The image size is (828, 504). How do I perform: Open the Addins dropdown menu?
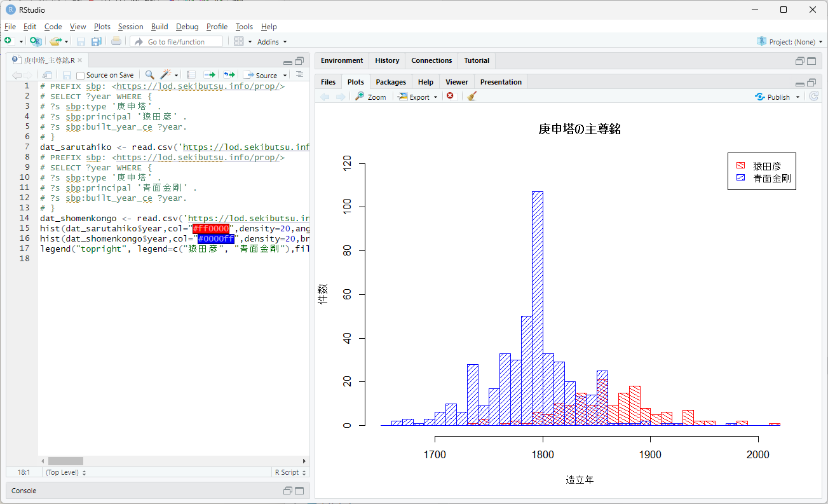point(272,42)
